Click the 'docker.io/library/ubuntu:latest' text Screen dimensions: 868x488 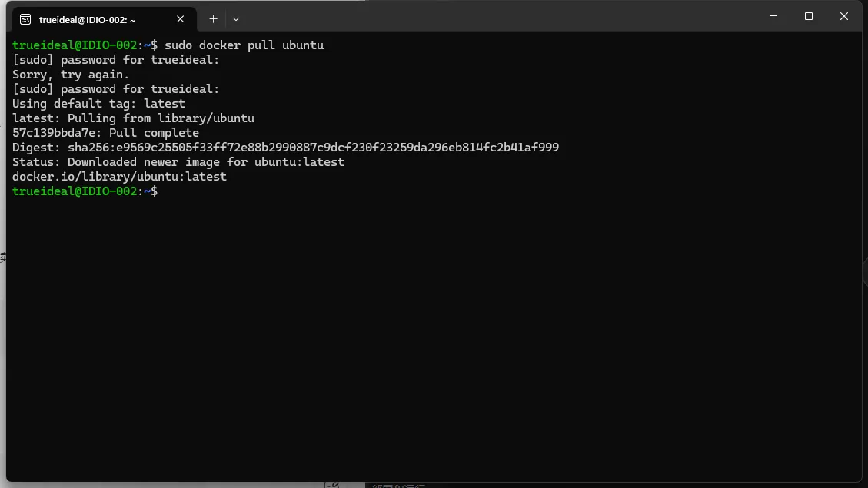click(x=120, y=177)
